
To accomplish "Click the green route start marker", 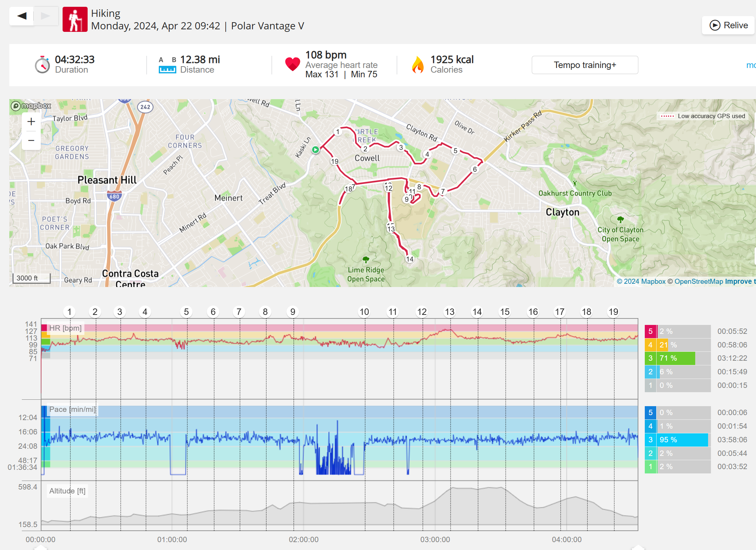I will point(315,150).
